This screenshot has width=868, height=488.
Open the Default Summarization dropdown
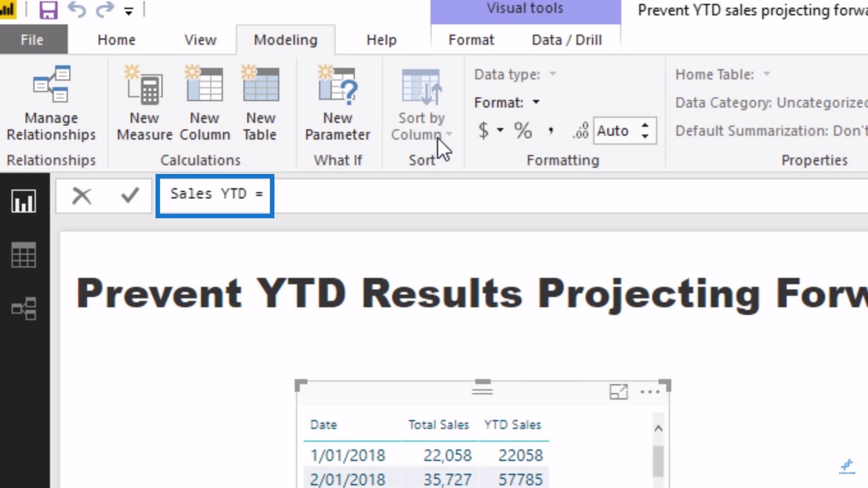[x=771, y=131]
